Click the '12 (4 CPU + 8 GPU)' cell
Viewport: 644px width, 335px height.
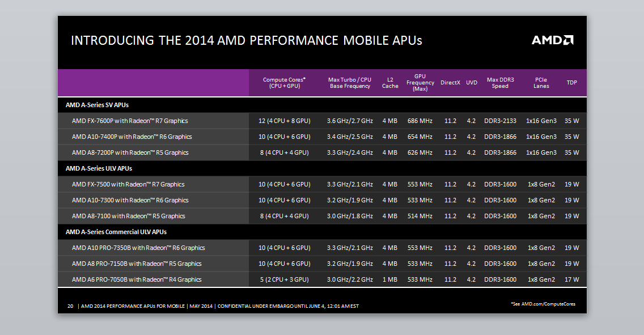(284, 121)
